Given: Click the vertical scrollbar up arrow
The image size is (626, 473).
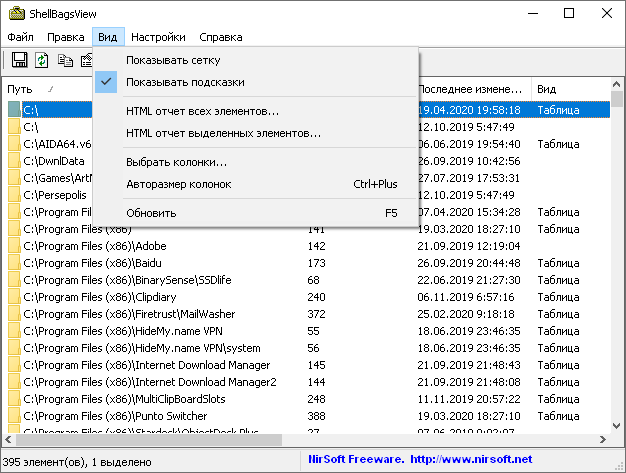Looking at the screenshot, I should 616,84.
